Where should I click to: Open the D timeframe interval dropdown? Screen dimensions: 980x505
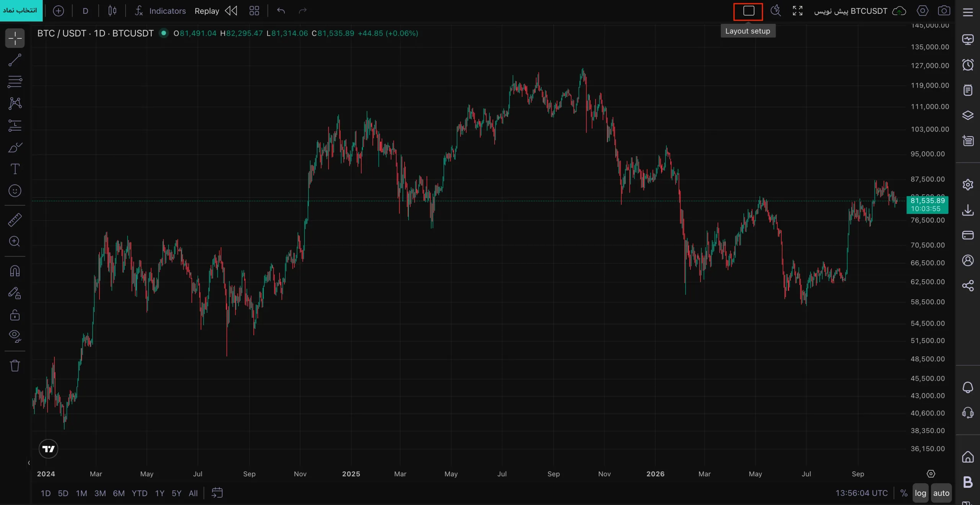click(x=85, y=11)
